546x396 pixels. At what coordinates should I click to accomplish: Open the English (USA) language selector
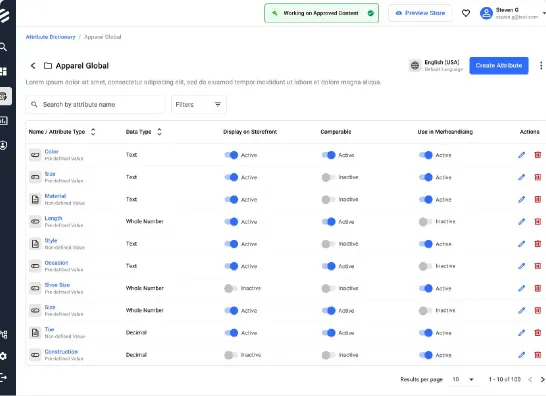pyautogui.click(x=436, y=65)
